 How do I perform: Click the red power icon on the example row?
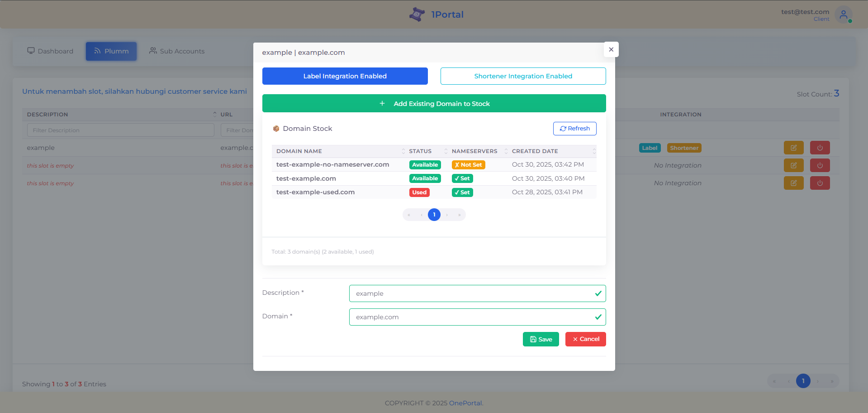(820, 148)
